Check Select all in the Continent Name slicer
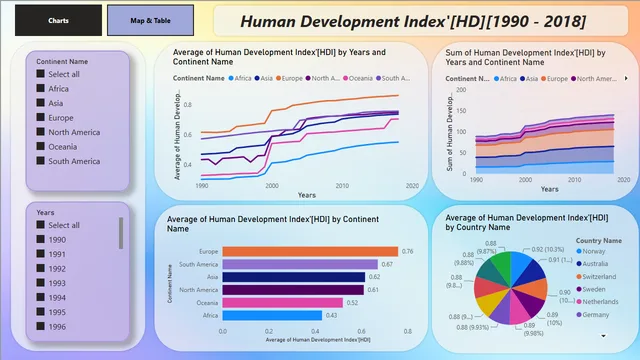Screen dimensions: 640x360 (40, 73)
